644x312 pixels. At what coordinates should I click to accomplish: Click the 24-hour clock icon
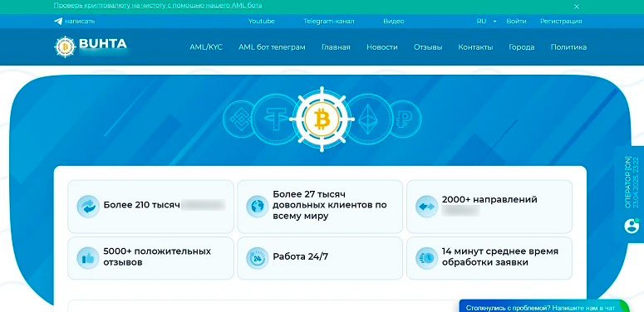point(257,258)
